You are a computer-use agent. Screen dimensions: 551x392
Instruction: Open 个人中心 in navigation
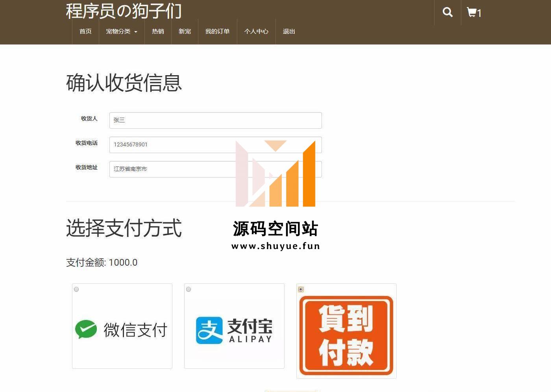(x=256, y=31)
